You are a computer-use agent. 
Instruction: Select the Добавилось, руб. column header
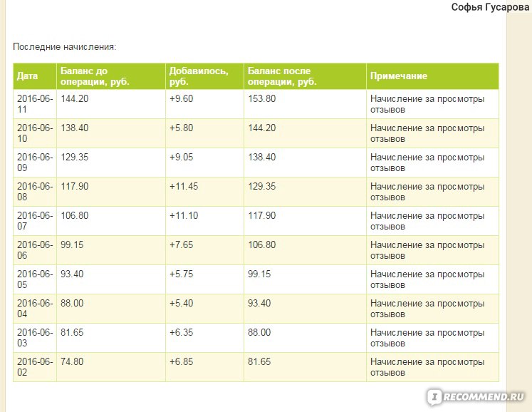point(204,76)
